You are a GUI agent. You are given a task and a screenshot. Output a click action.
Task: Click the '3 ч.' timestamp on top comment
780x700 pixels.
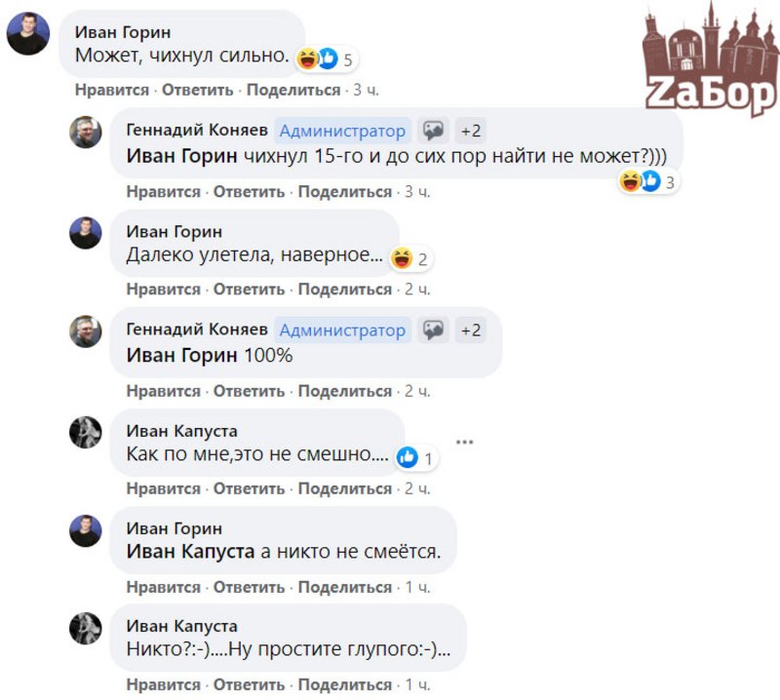[367, 90]
